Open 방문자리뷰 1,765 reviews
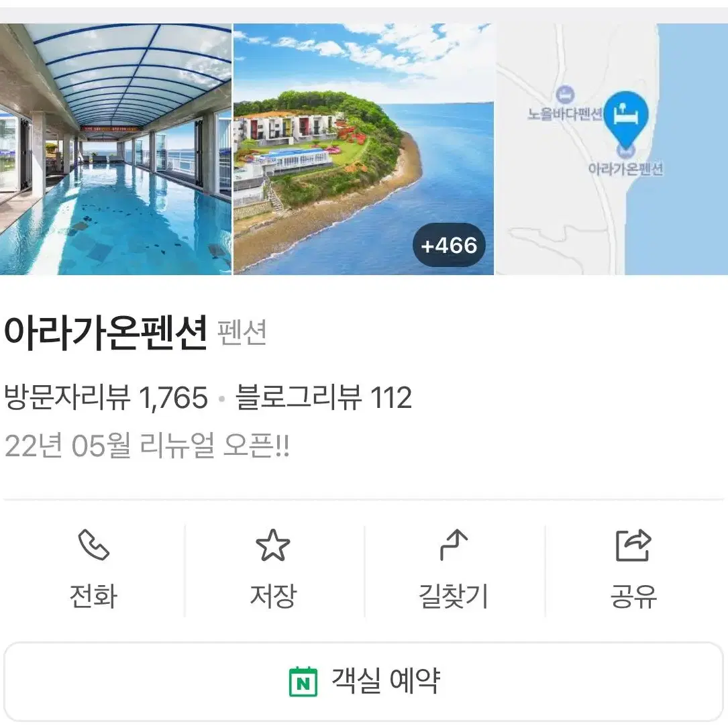The image size is (728, 728). [x=106, y=397]
